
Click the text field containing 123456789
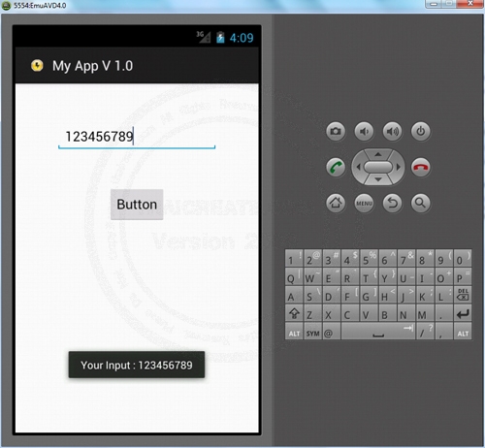click(x=137, y=137)
